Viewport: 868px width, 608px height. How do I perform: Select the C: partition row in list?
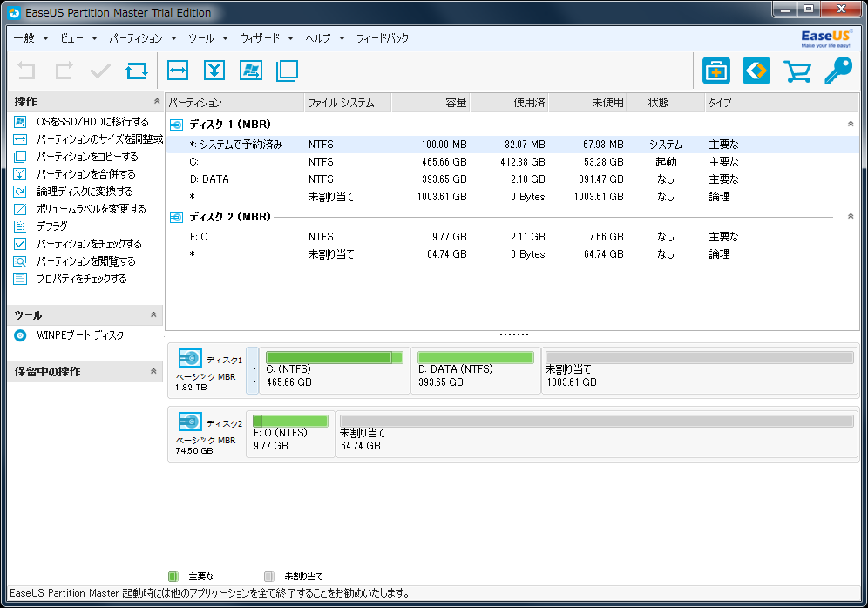512,162
